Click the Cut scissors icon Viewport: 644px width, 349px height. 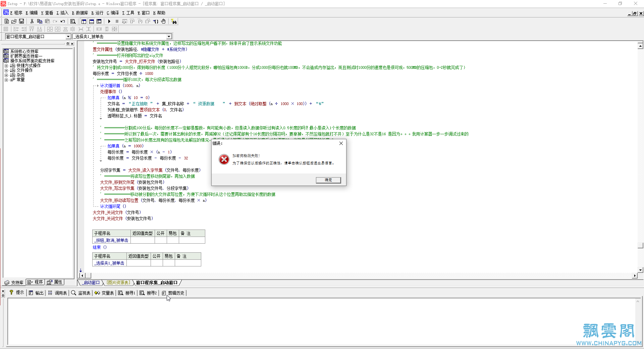pyautogui.click(x=32, y=21)
